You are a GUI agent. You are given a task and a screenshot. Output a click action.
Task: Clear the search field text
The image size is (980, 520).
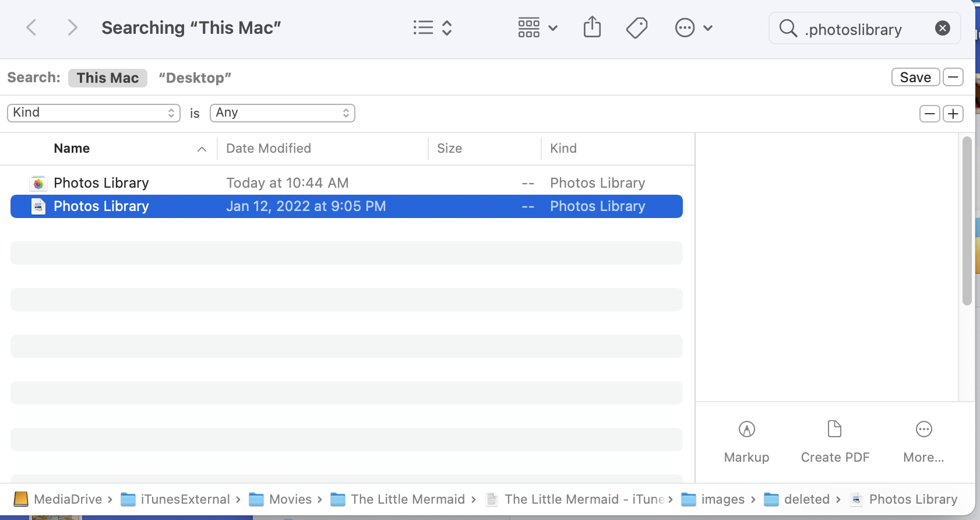[943, 28]
